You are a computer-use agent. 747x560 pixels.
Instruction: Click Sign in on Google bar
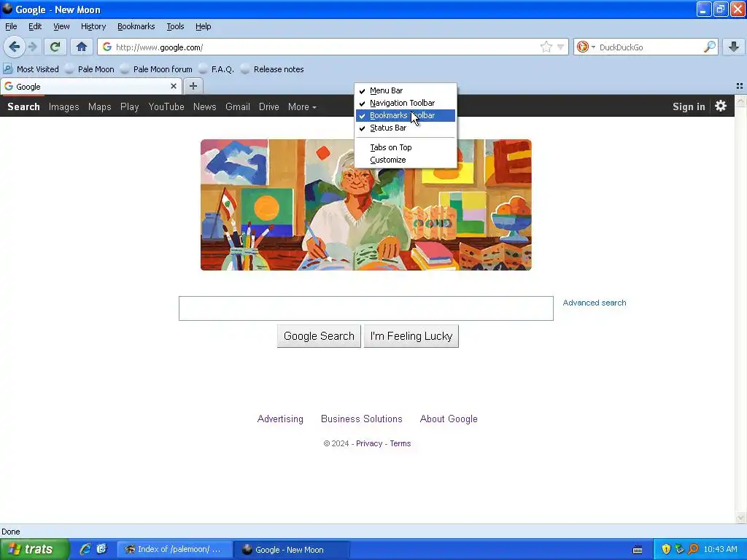pos(689,106)
